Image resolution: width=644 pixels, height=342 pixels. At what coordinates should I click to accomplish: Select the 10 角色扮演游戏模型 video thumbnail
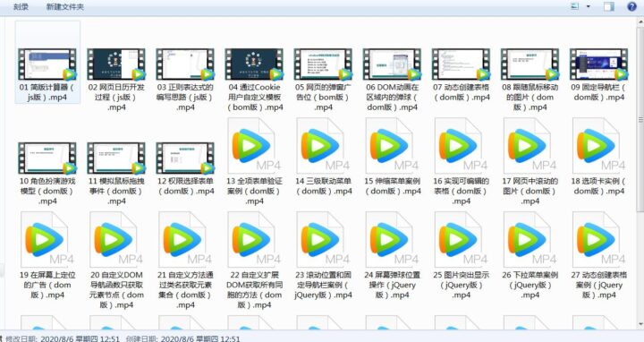[47, 158]
